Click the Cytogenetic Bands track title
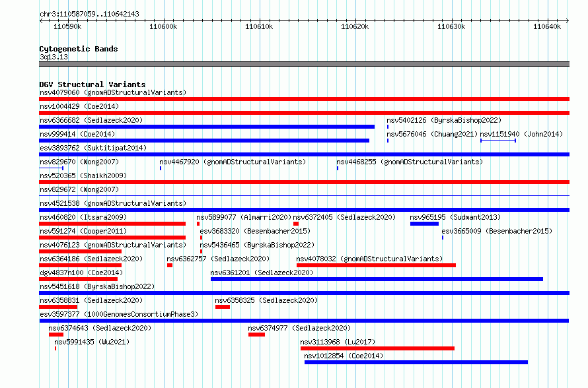Screen dimensions: 588x388 click(79, 49)
